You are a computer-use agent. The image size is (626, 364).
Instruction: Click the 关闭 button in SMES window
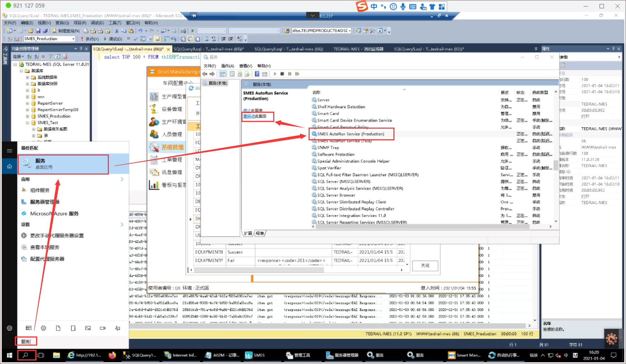tap(425, 265)
